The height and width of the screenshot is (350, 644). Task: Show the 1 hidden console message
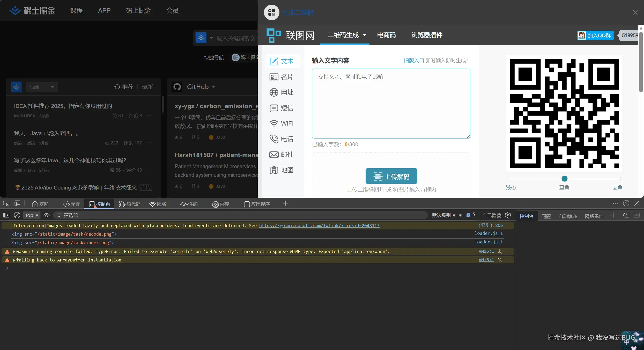click(x=489, y=215)
